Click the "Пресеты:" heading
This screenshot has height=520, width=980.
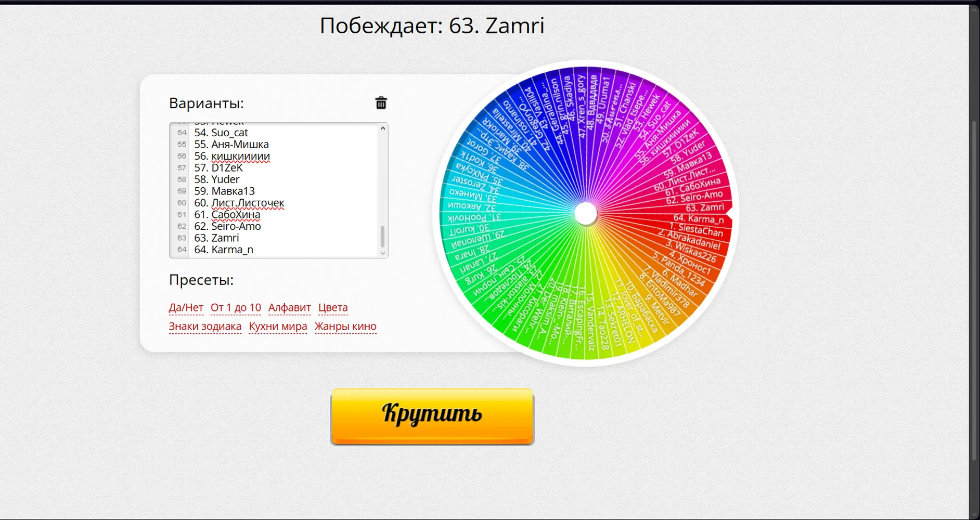click(201, 280)
